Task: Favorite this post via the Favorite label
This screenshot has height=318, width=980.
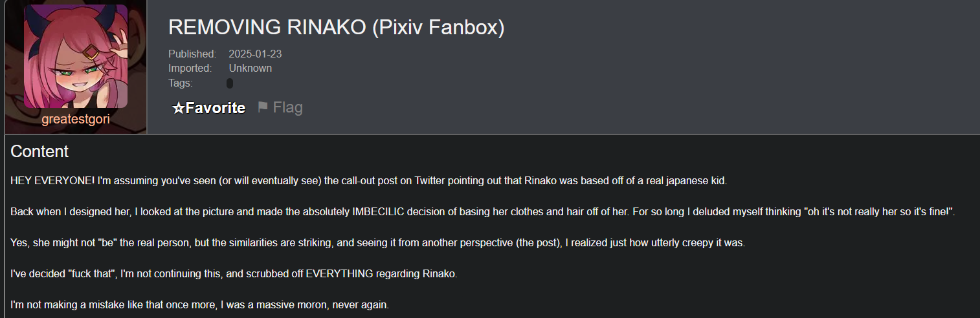Action: pyautogui.click(x=216, y=108)
